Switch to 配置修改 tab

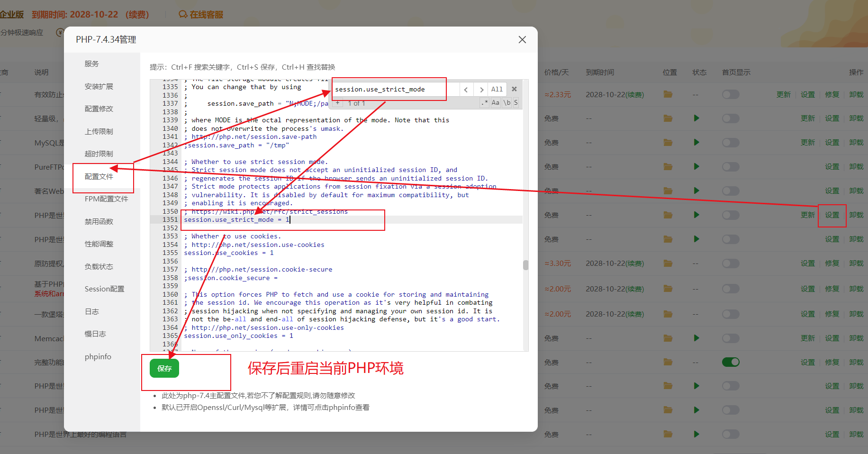pos(99,109)
